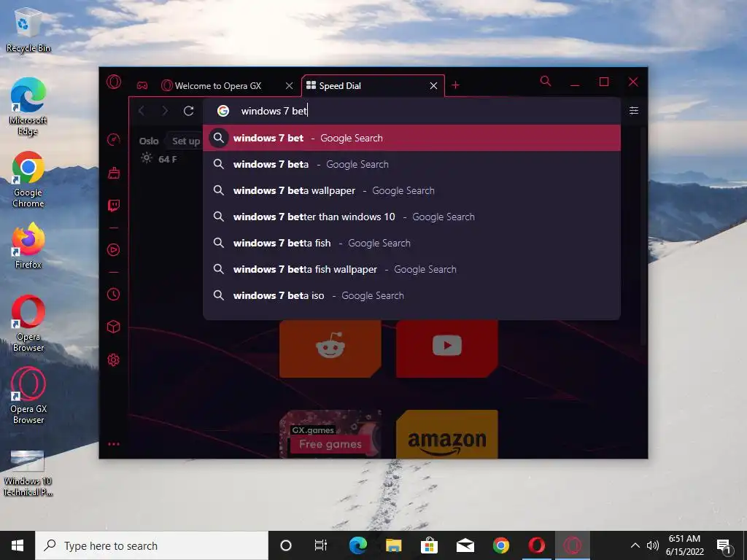747x560 pixels.
Task: Open the Amazon speed dial tile
Action: coord(447,434)
